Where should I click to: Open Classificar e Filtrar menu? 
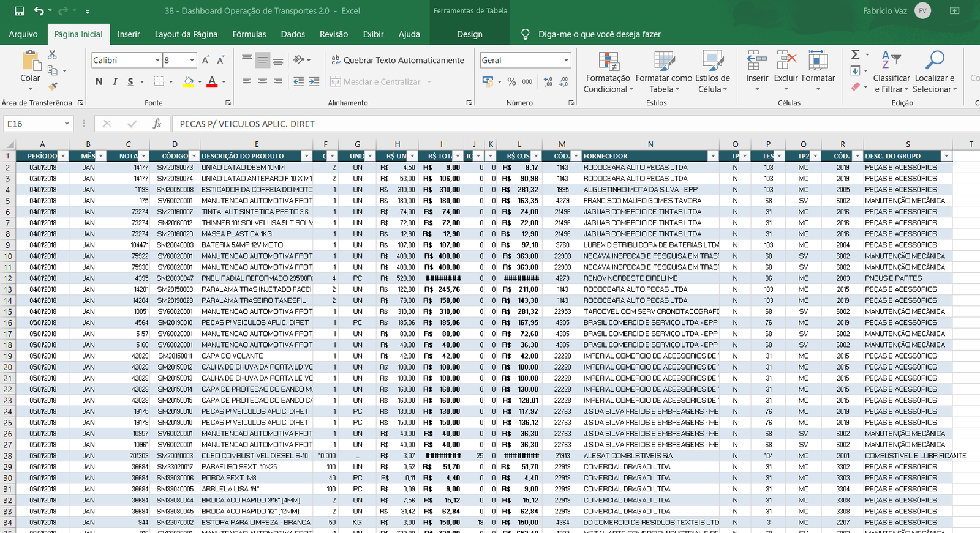(892, 72)
